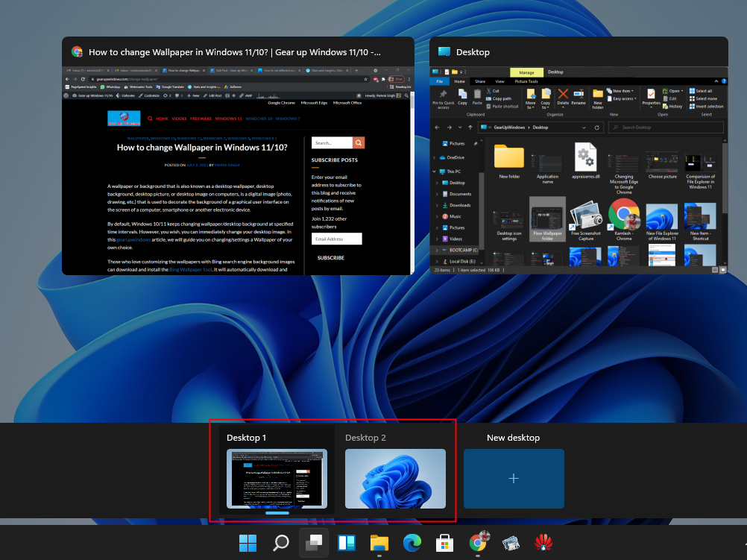The width and height of the screenshot is (747, 560).
Task: Switch to the Desktop 2 virtual desktop
Action: pyautogui.click(x=395, y=479)
